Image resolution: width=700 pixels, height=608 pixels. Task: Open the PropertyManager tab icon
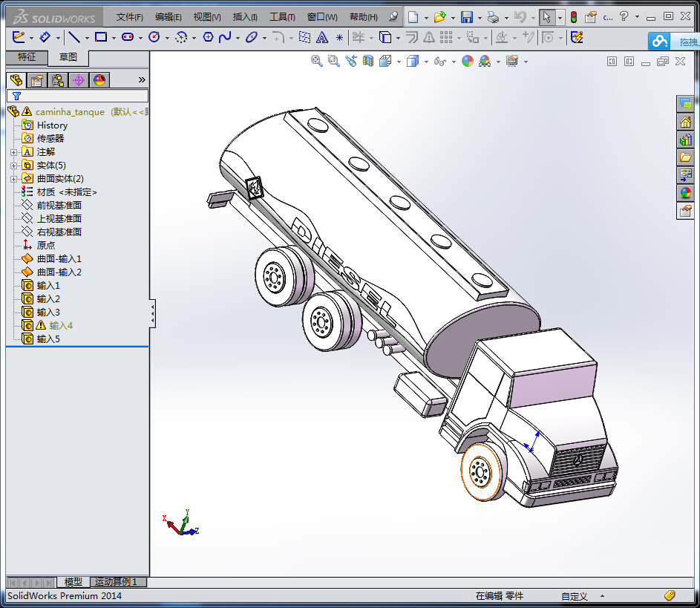36,80
